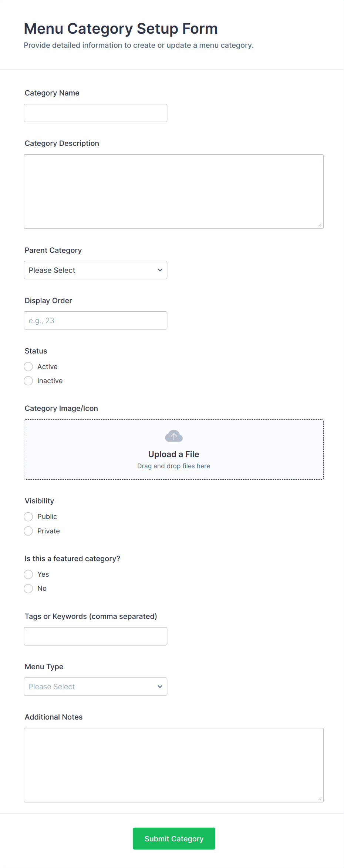Click into the Category Description textarea
344x868 pixels.
click(x=173, y=191)
